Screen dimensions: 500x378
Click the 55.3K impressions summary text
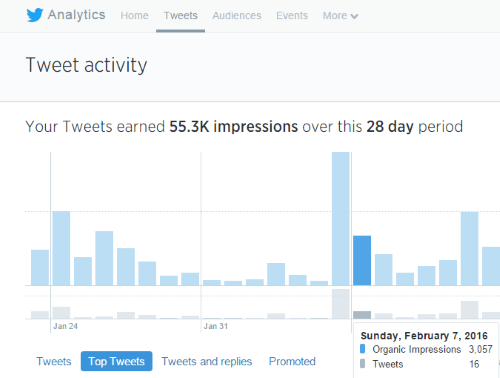pyautogui.click(x=233, y=127)
